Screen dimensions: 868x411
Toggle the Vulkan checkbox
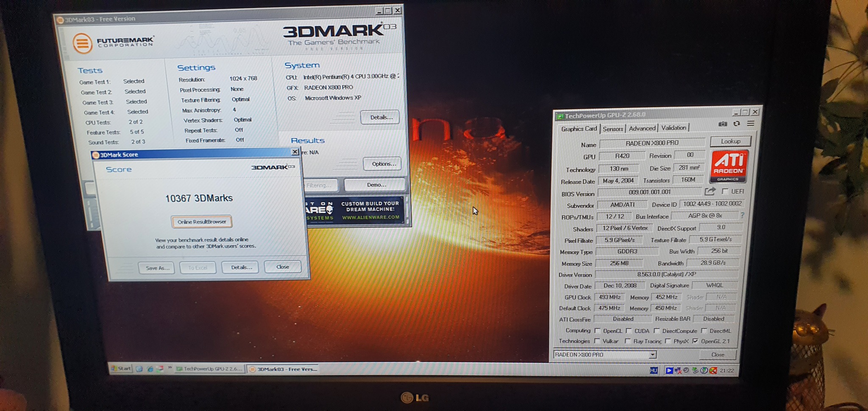(597, 341)
